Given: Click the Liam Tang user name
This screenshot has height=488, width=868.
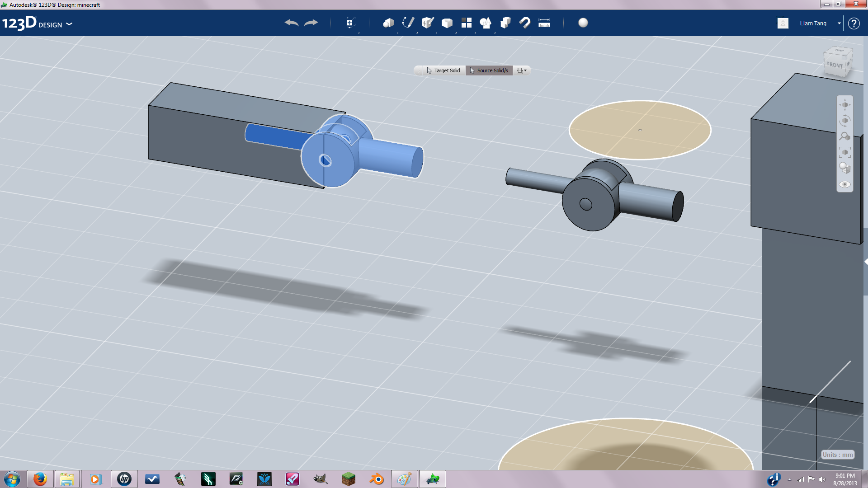Looking at the screenshot, I should click(813, 23).
